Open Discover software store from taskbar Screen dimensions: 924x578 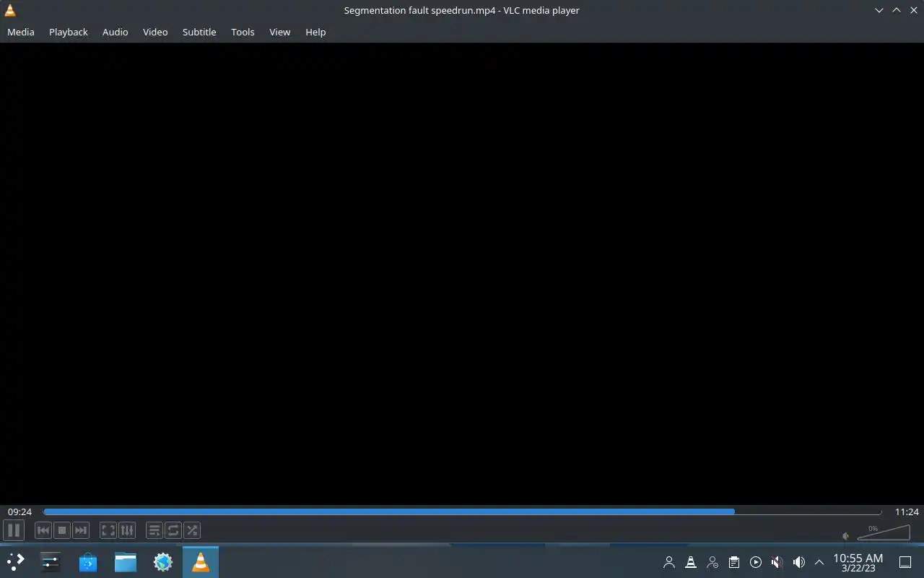(x=88, y=561)
